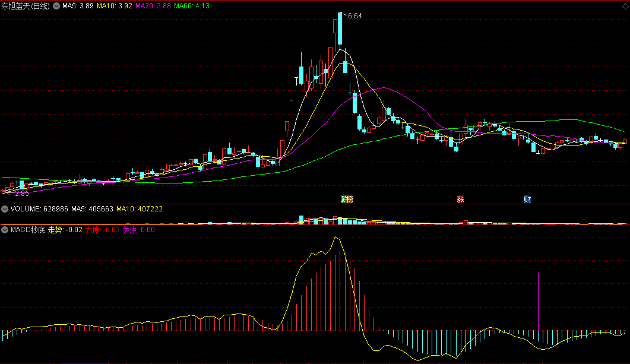The height and width of the screenshot is (364, 630).
Task: Click the VOLUME: 628986 readout
Action: [x=39, y=209]
